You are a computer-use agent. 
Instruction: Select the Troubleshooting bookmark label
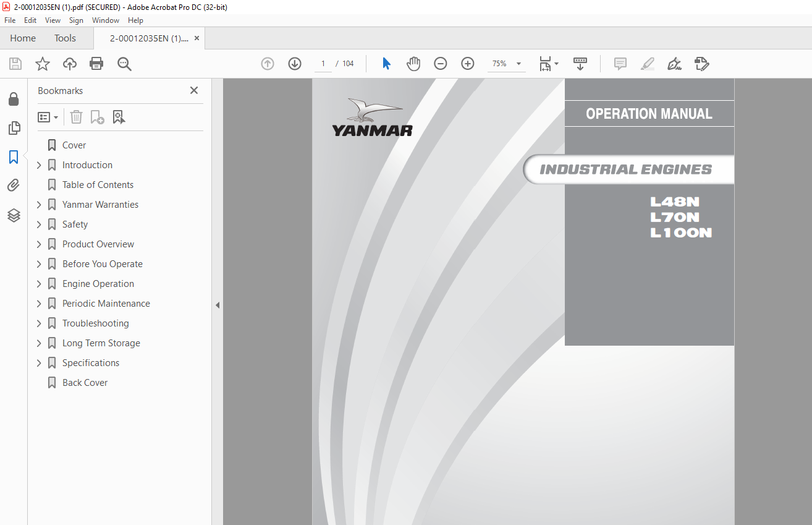coord(96,323)
